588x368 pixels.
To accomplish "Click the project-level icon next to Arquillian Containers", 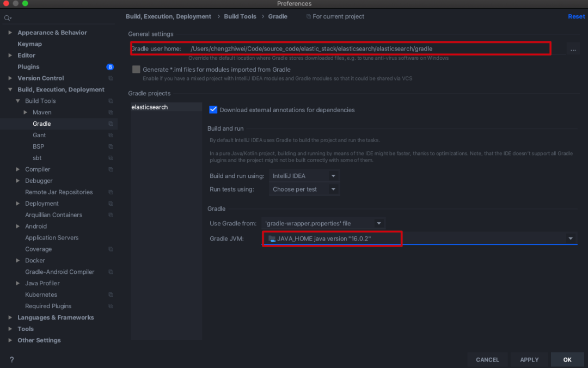I will tap(111, 215).
